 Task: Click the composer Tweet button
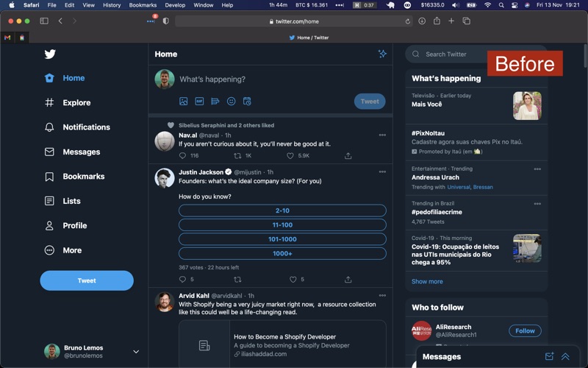[370, 102]
